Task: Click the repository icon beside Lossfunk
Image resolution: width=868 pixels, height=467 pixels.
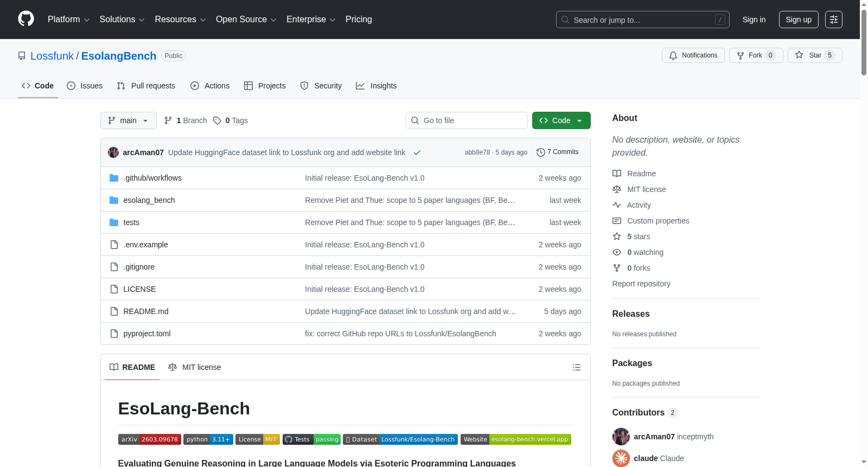Action: (22, 56)
